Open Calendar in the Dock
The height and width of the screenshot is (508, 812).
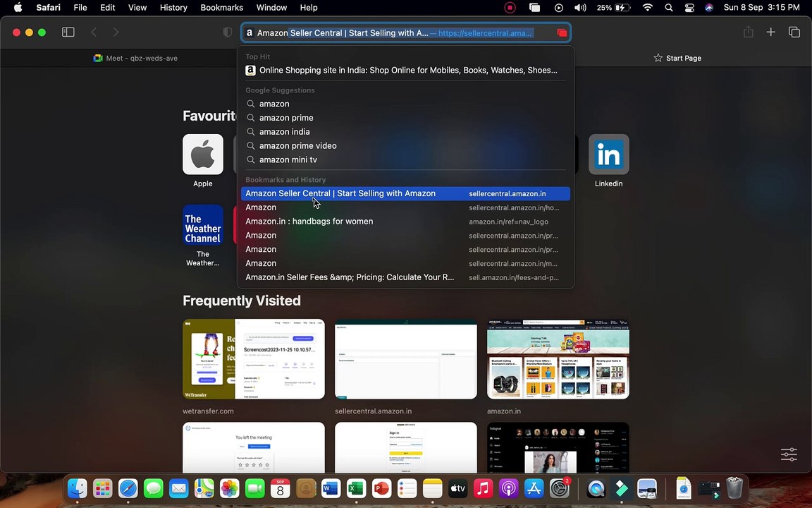click(x=280, y=488)
